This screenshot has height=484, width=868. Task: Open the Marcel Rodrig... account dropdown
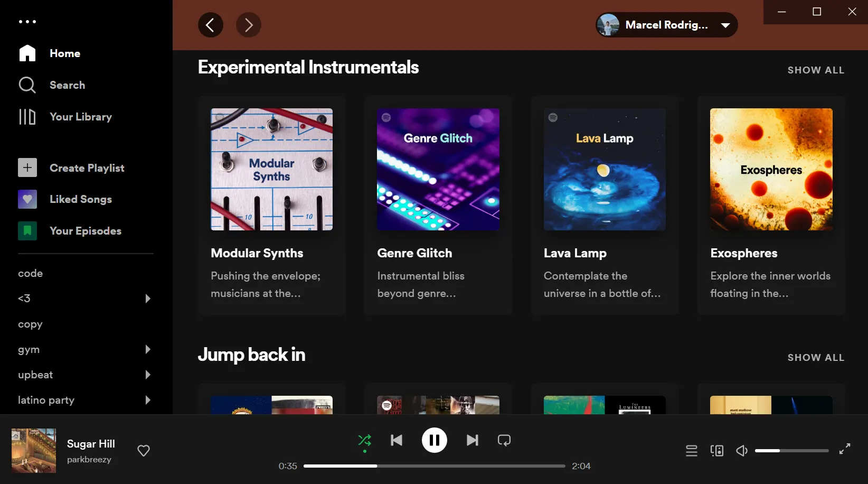click(667, 25)
